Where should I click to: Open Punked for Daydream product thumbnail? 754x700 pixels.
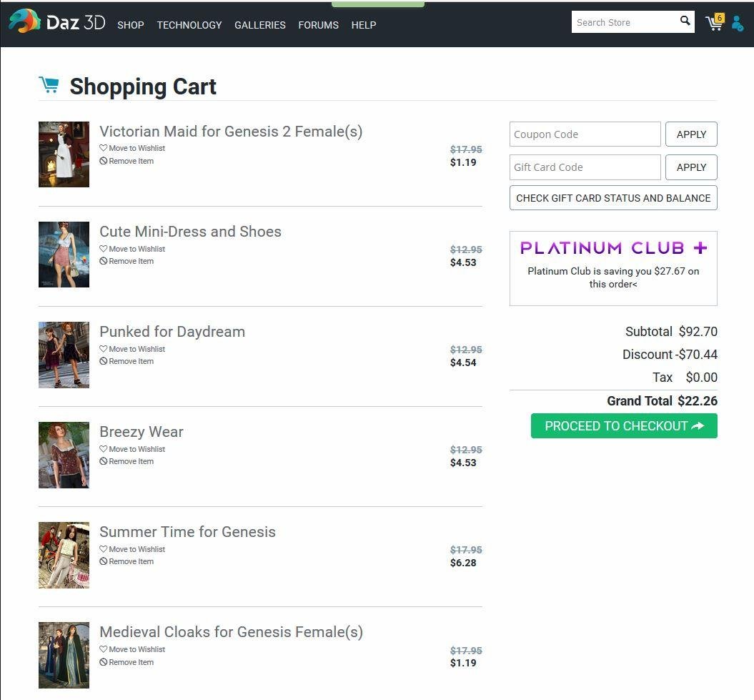[64, 355]
